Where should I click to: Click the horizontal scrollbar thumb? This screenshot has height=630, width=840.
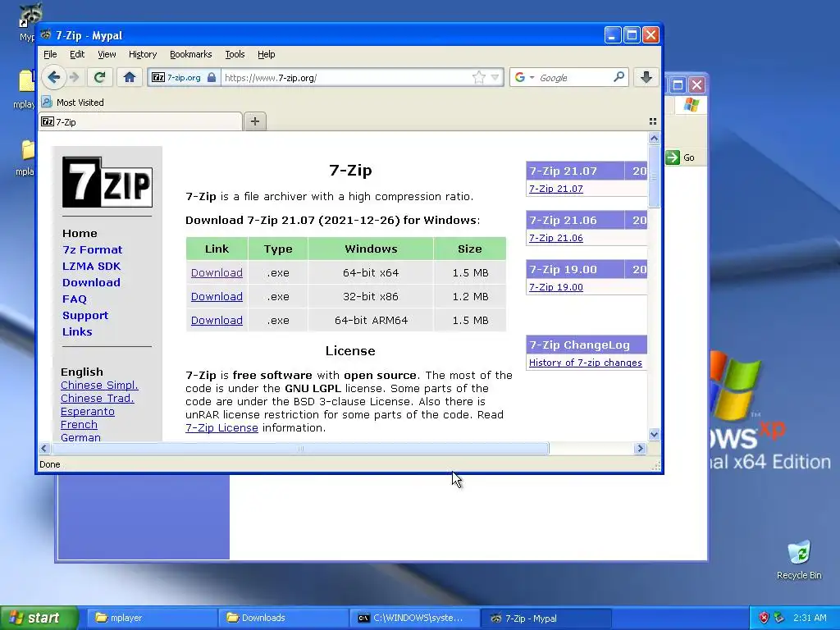pyautogui.click(x=300, y=449)
